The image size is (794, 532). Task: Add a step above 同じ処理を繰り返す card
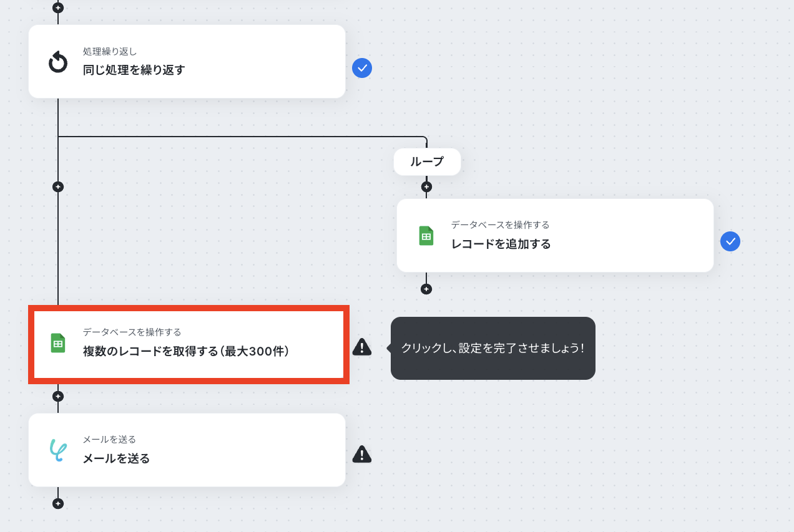58,8
